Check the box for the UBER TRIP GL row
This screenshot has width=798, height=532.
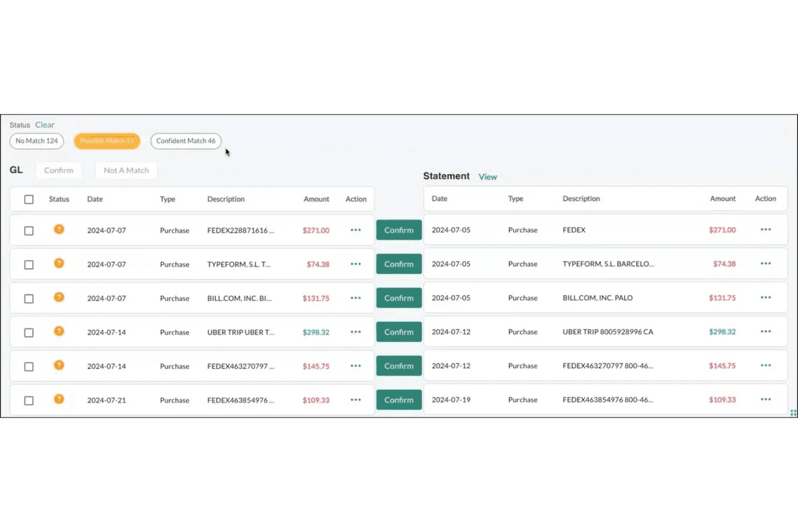tap(29, 333)
